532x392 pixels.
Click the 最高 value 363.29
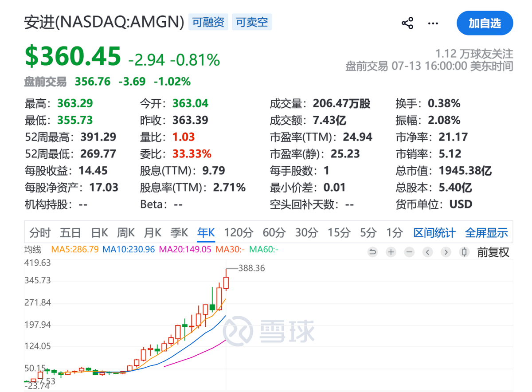75,103
